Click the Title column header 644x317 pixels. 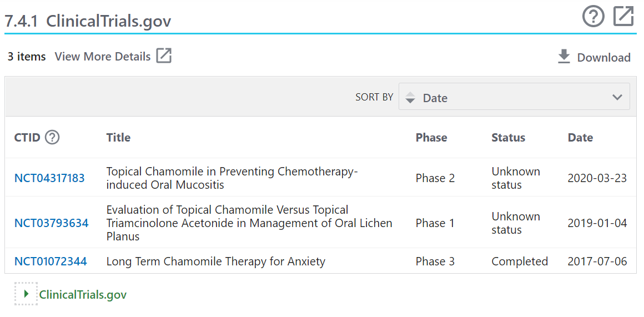[118, 138]
